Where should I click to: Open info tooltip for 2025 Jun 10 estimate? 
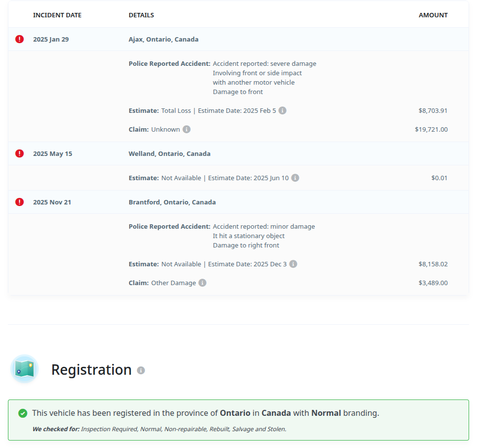(295, 178)
